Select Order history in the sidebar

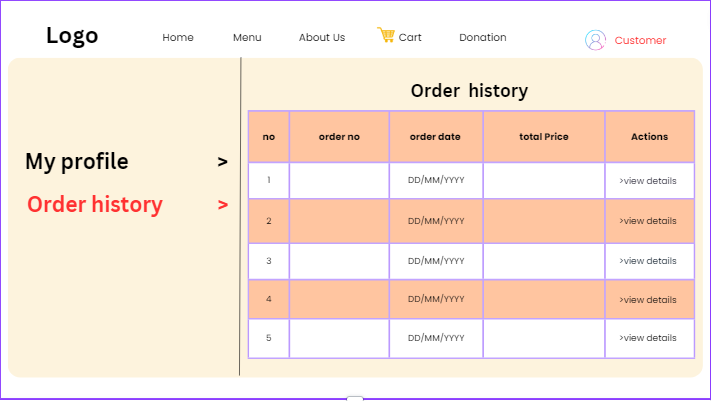pyautogui.click(x=95, y=205)
